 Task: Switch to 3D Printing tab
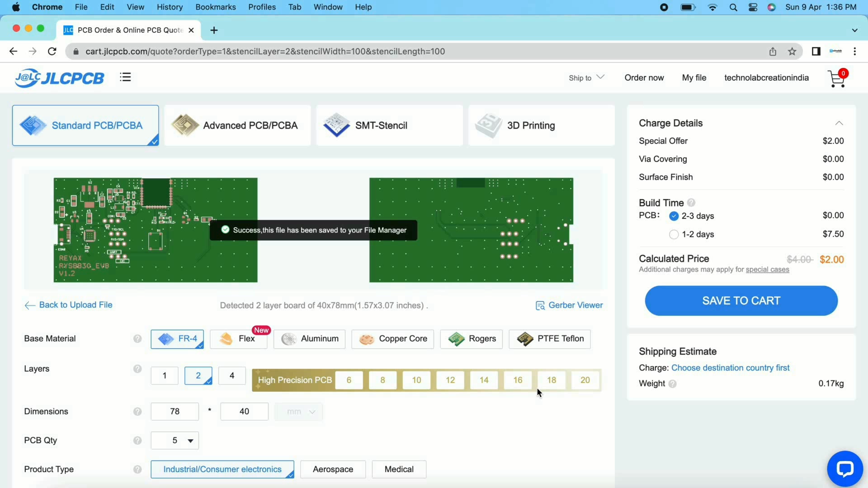[542, 126]
